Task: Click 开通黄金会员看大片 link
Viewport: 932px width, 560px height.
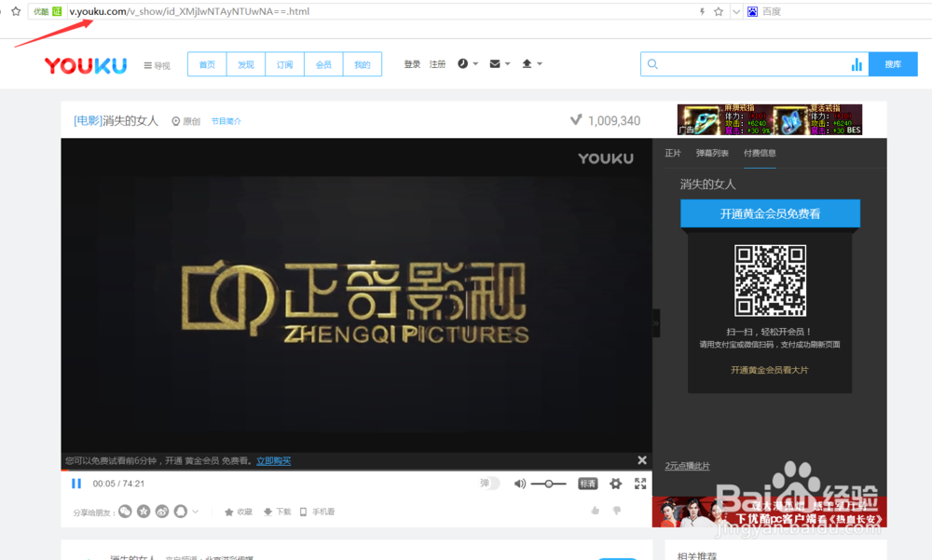Action: click(x=769, y=370)
